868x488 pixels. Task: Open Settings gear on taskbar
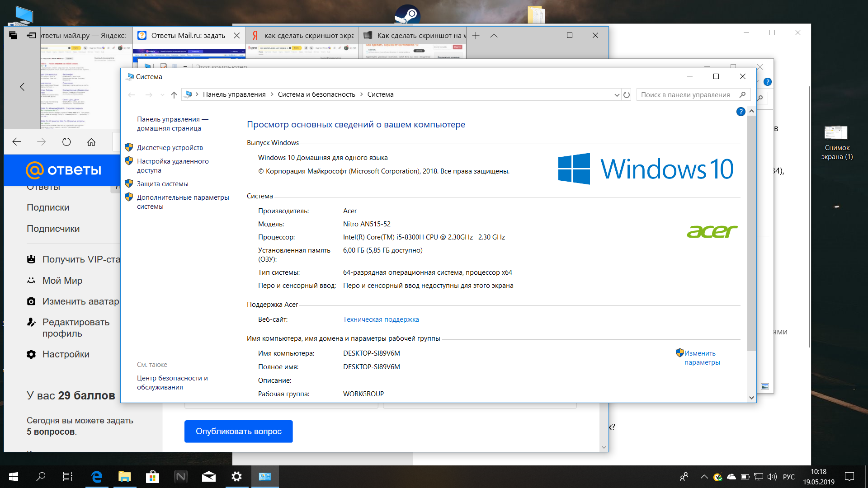pos(237,477)
